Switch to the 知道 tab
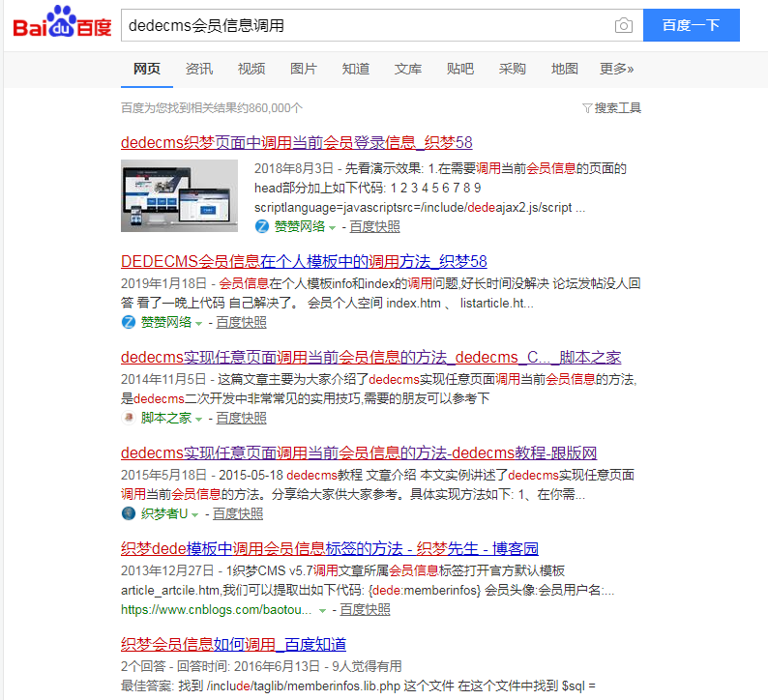768x700 pixels. point(356,69)
